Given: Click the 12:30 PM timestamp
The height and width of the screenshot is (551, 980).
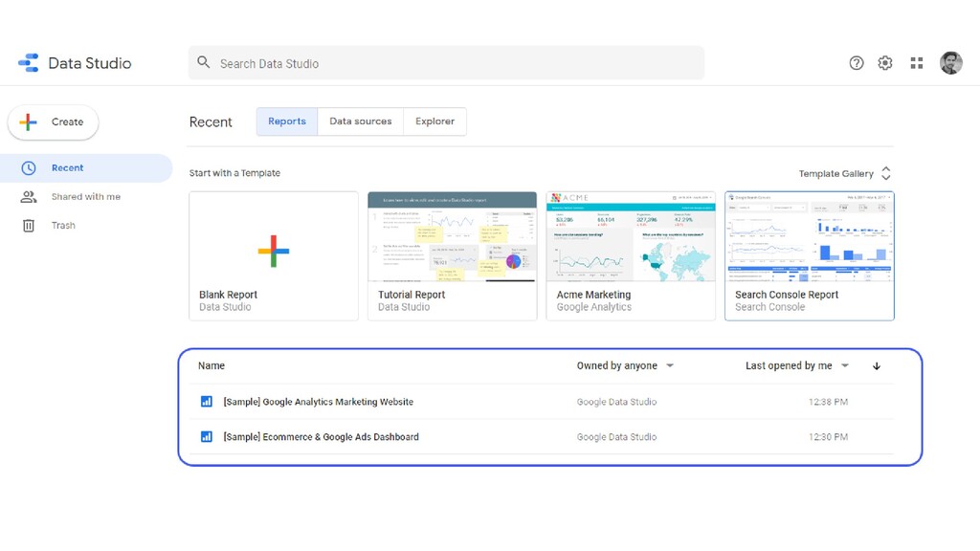Looking at the screenshot, I should [x=828, y=436].
